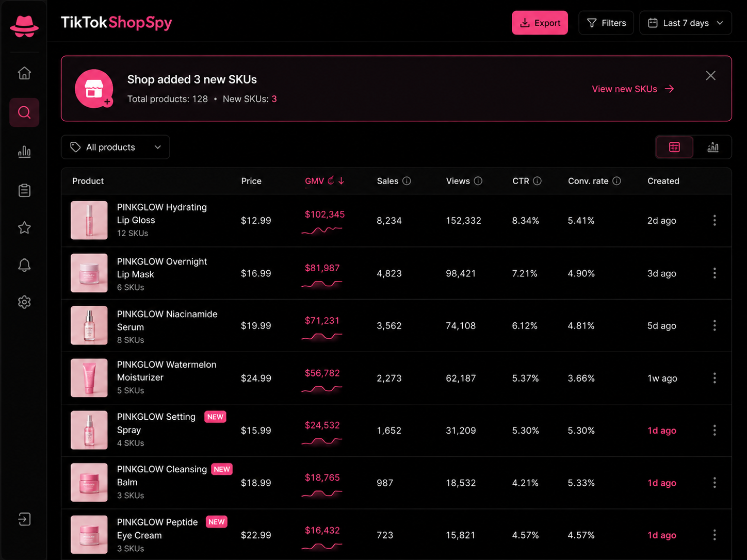Open the Home sidebar icon
This screenshot has width=747, height=560.
pyautogui.click(x=24, y=73)
